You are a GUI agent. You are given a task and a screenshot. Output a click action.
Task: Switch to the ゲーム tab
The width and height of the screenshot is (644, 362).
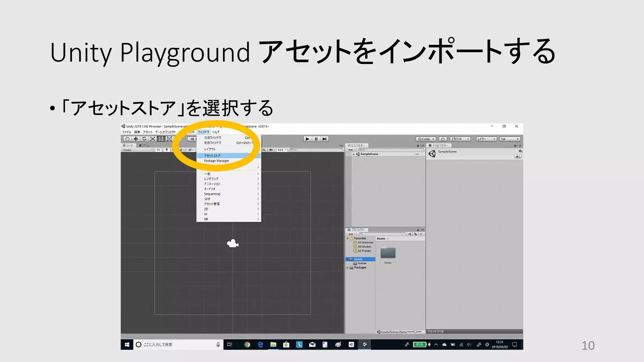click(145, 145)
